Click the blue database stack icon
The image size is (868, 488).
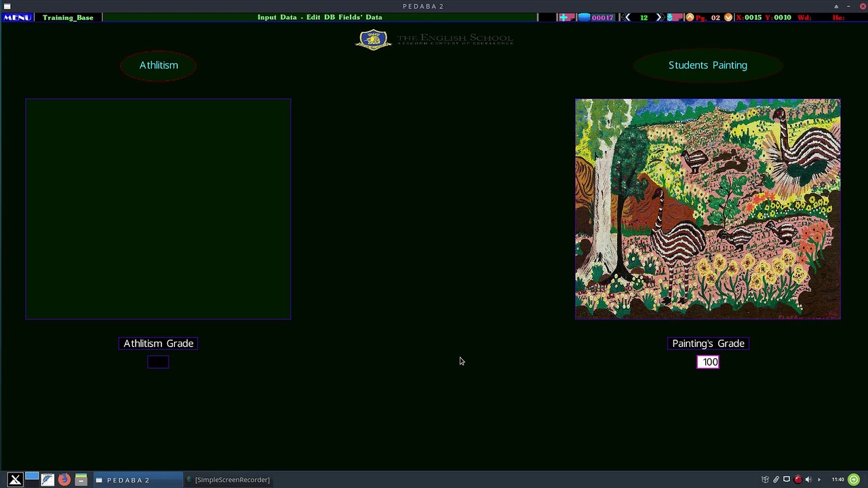(x=584, y=18)
